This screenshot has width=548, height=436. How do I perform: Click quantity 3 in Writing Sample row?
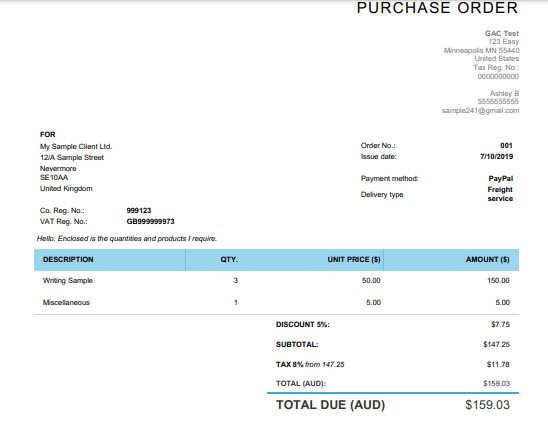pos(236,281)
